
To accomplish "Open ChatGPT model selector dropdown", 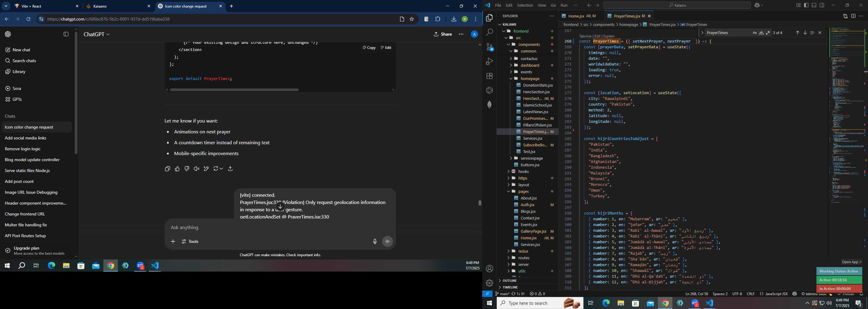I will coord(97,34).
